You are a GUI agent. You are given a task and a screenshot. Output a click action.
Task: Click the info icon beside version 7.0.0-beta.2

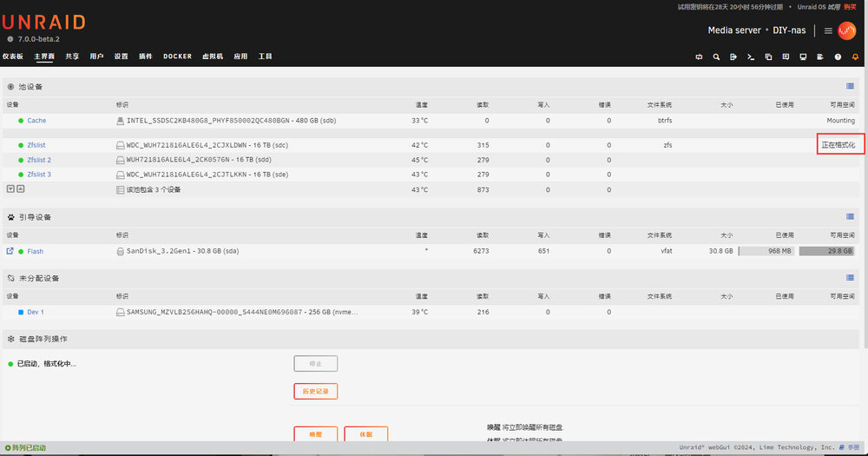[x=10, y=39]
